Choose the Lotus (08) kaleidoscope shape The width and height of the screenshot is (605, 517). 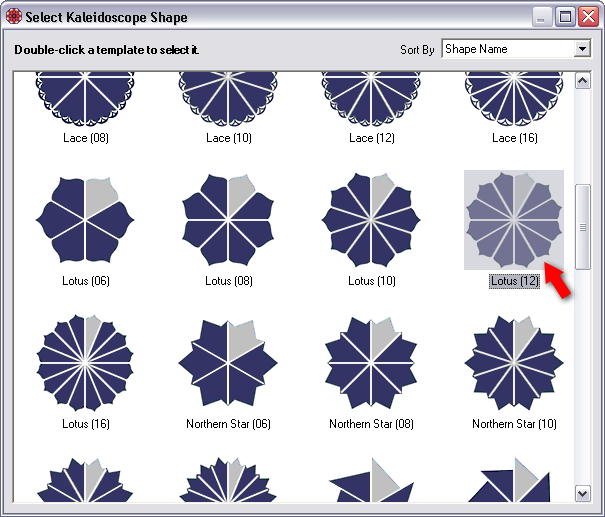228,220
